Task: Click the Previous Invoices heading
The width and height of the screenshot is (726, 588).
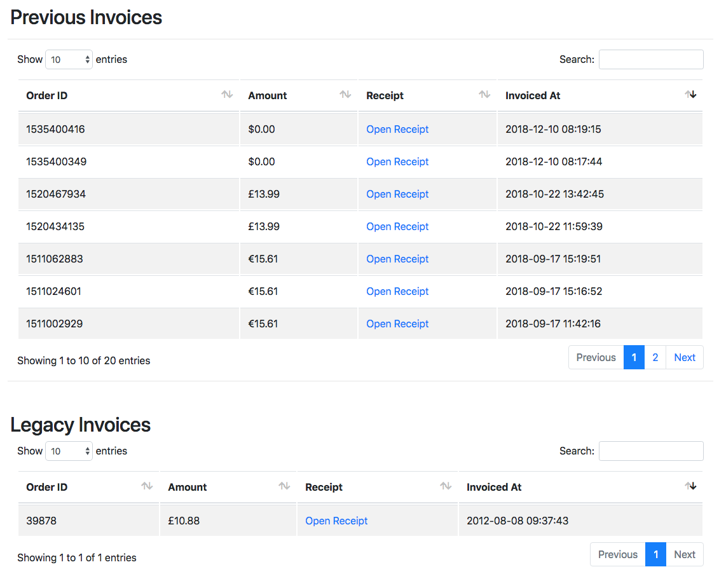Action: point(86,18)
